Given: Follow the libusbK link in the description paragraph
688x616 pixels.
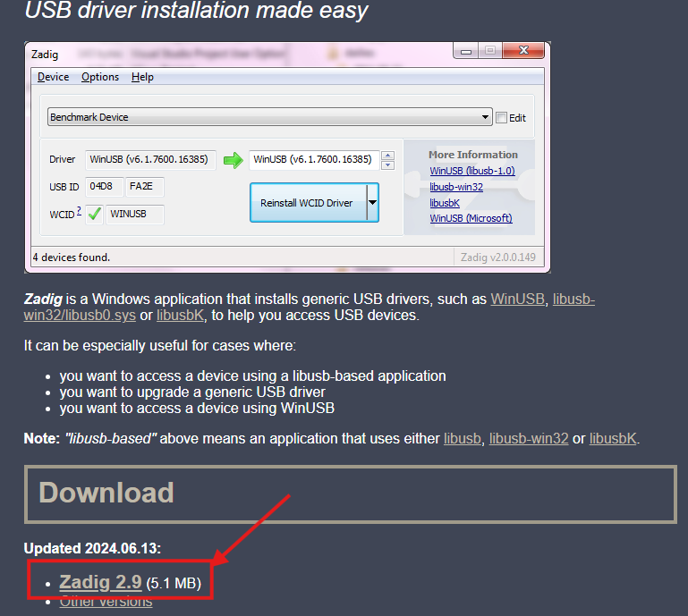Looking at the screenshot, I should (180, 316).
